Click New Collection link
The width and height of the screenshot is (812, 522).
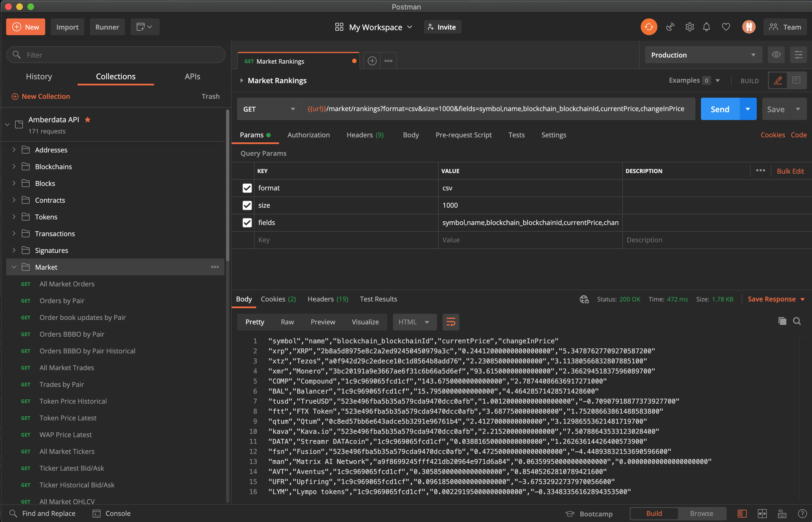[x=41, y=97]
